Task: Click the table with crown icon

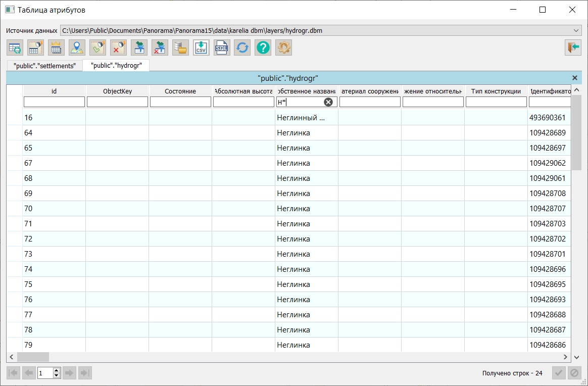Action: pyautogui.click(x=56, y=48)
